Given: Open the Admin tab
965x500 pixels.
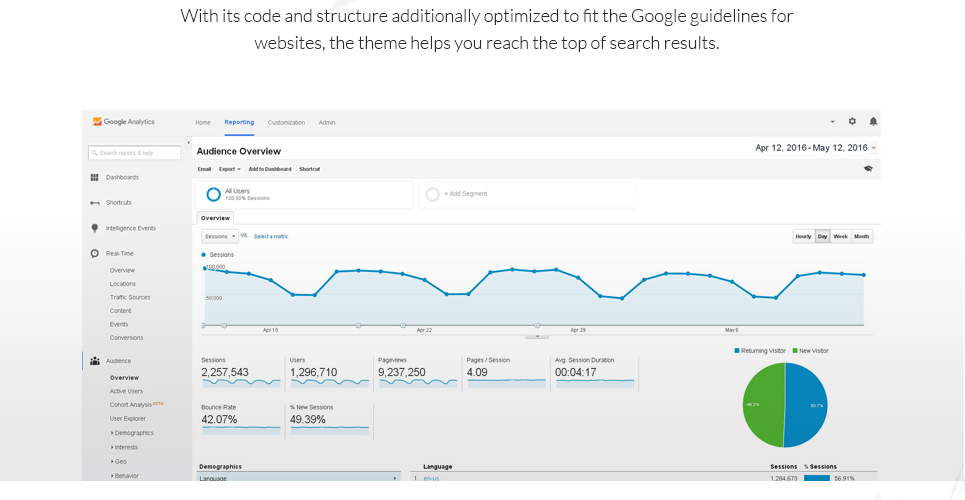Looking at the screenshot, I should (x=327, y=123).
